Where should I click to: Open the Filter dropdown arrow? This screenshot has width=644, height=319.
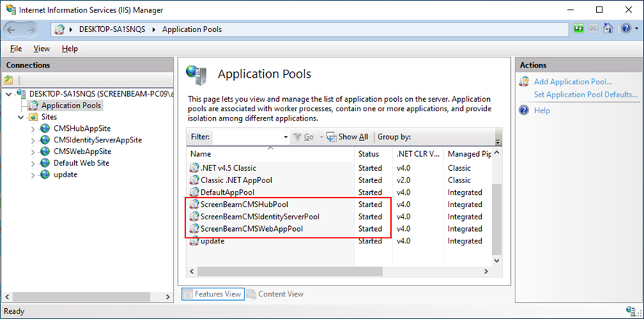pos(286,137)
